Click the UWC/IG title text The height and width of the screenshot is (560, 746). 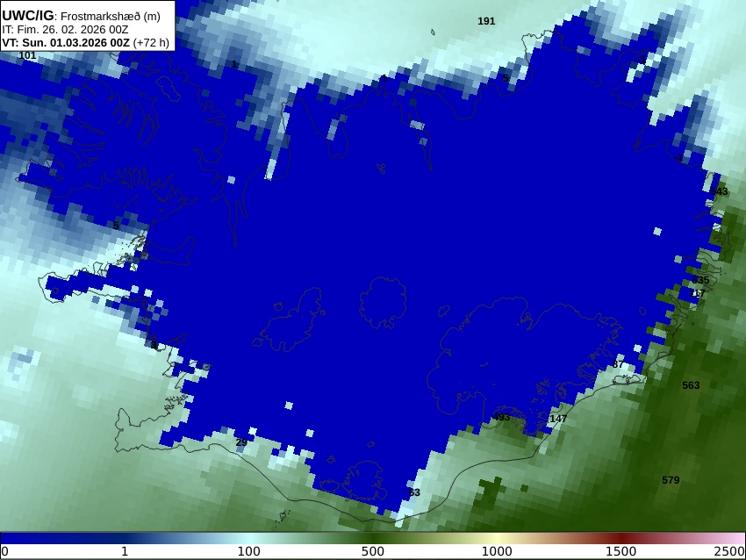click(28, 16)
